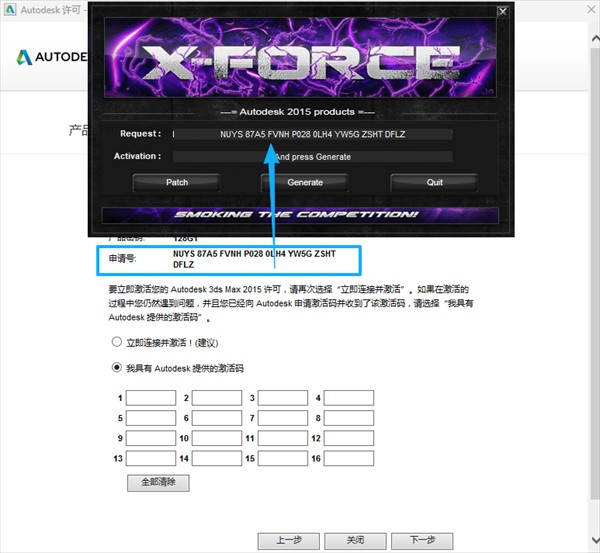Focus activation code box number 6
The height and width of the screenshot is (553, 600).
(x=217, y=418)
